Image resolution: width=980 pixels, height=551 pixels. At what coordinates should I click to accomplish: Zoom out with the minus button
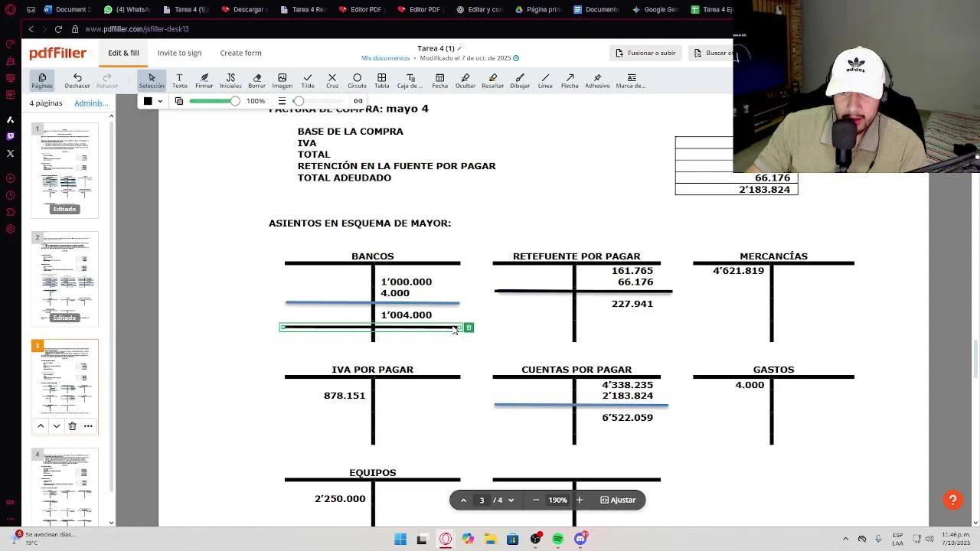coord(536,500)
